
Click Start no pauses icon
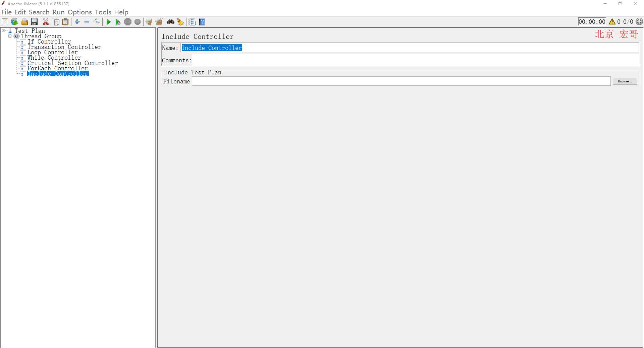pyautogui.click(x=118, y=22)
